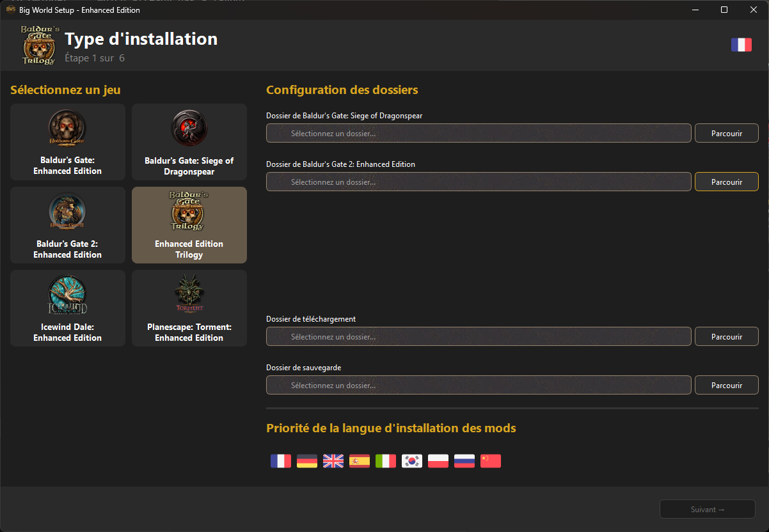Select the French flag in mod language priority
This screenshot has width=769, height=532.
(x=281, y=461)
